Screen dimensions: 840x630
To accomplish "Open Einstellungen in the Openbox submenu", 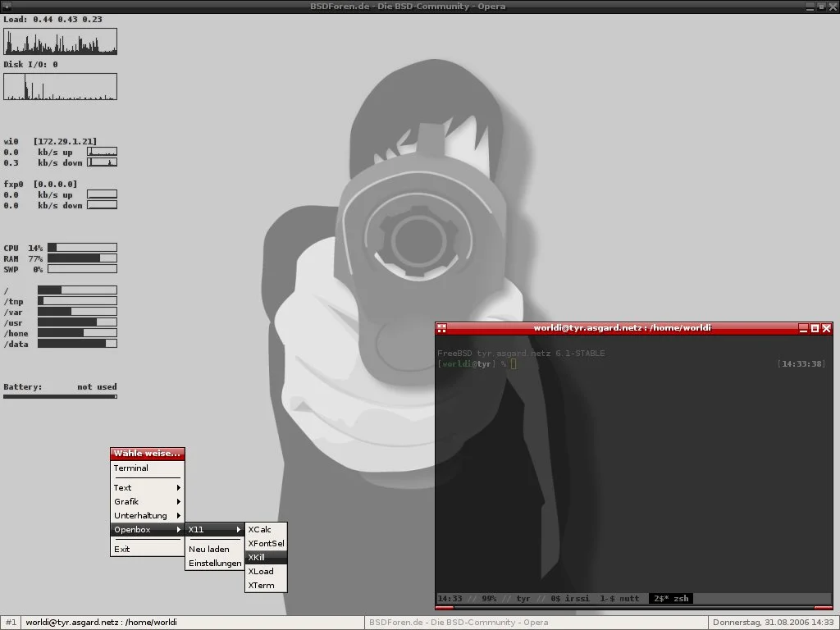I will tap(214, 563).
